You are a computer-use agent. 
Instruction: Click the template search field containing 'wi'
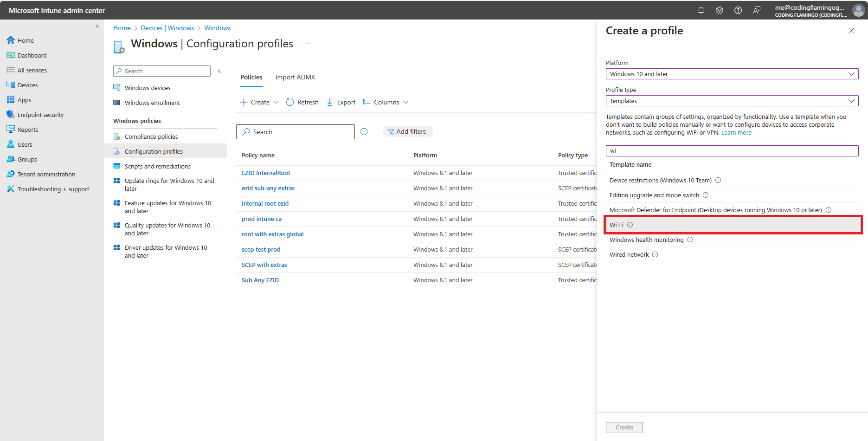click(x=732, y=150)
